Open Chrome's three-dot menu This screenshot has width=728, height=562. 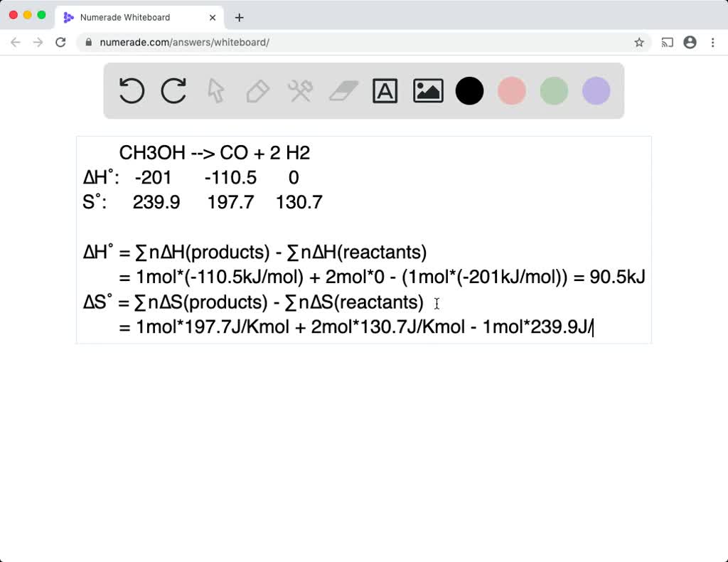(713, 42)
